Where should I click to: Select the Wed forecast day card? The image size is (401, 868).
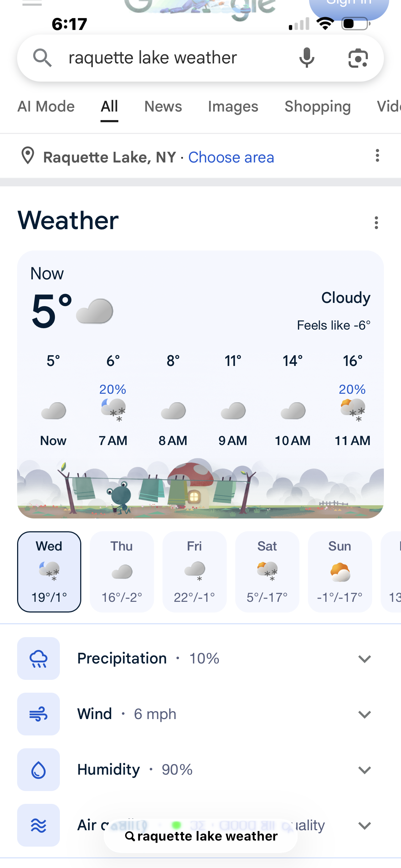click(x=49, y=572)
